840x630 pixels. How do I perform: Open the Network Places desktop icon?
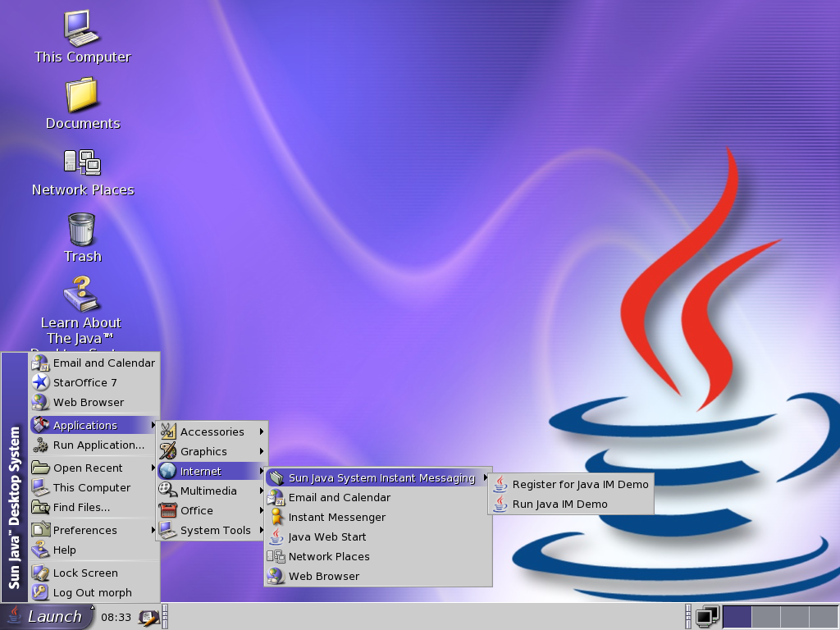[83, 162]
